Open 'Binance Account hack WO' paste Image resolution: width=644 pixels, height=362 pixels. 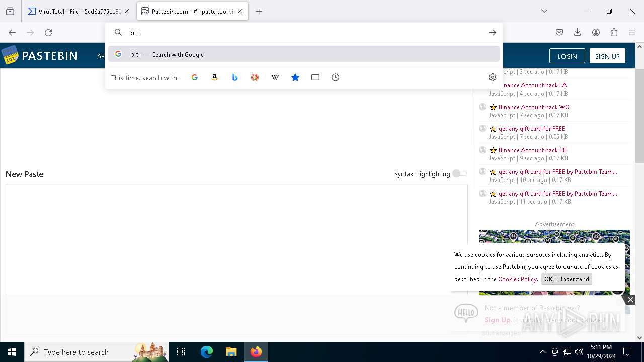[534, 107]
